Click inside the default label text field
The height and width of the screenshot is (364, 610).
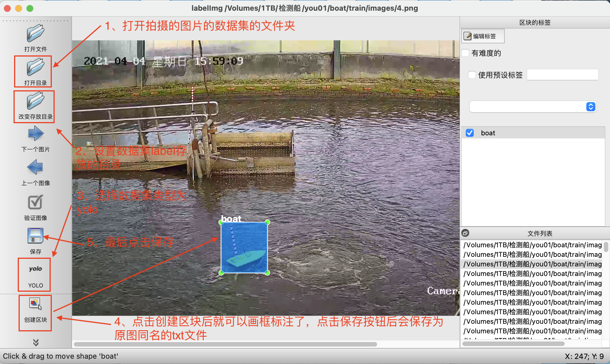(562, 75)
